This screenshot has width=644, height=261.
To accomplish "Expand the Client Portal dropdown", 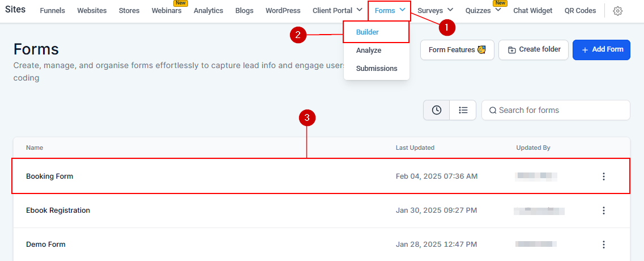I will [x=337, y=10].
